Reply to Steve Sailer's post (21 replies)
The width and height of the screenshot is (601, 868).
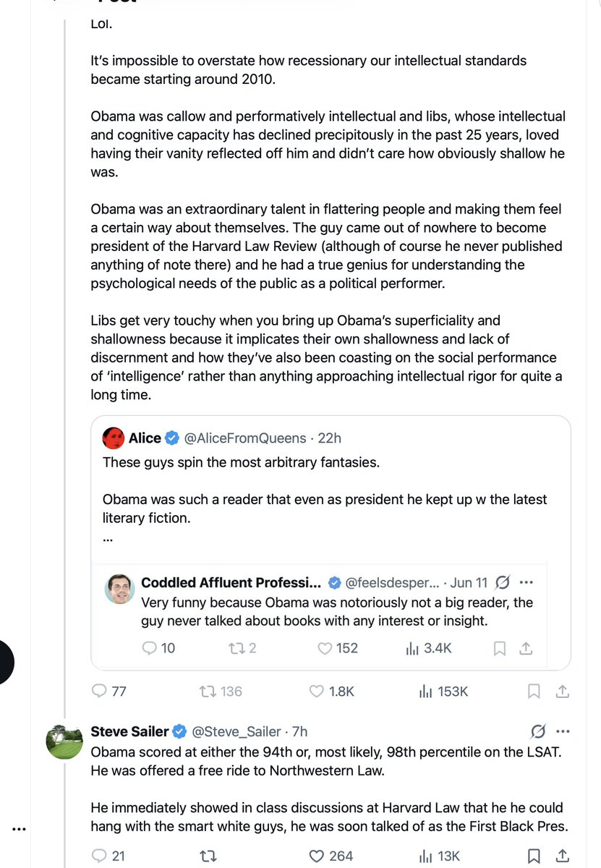(x=108, y=856)
